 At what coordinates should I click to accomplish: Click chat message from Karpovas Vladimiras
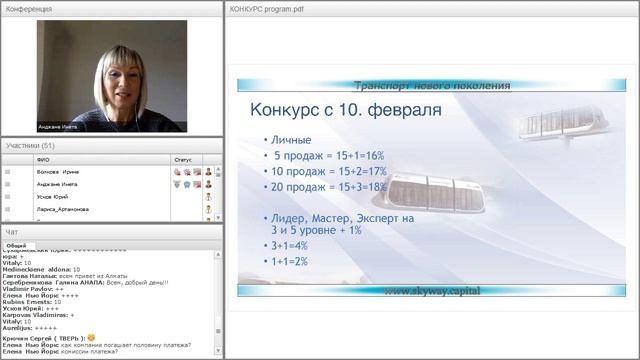click(x=38, y=315)
